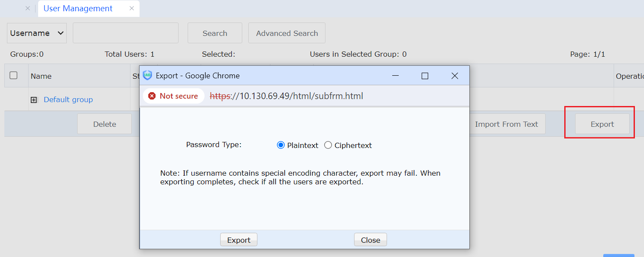Click the search text input box
The height and width of the screenshot is (257, 644).
click(125, 33)
